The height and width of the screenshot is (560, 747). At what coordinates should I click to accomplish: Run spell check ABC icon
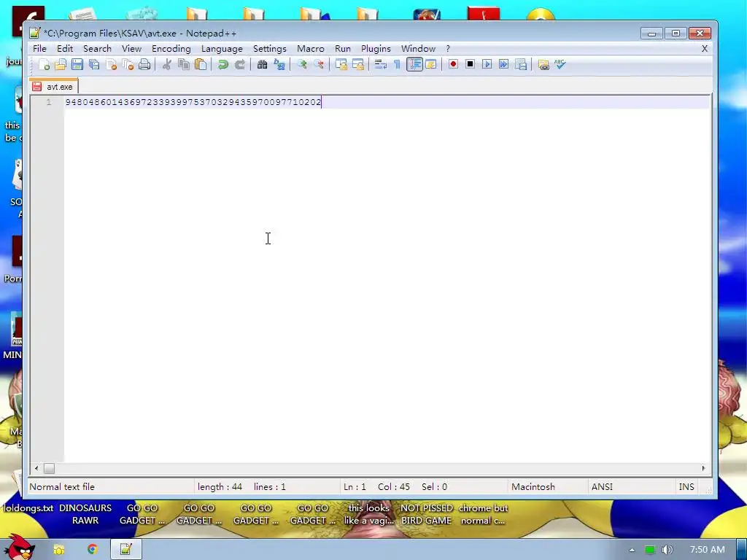[560, 64]
